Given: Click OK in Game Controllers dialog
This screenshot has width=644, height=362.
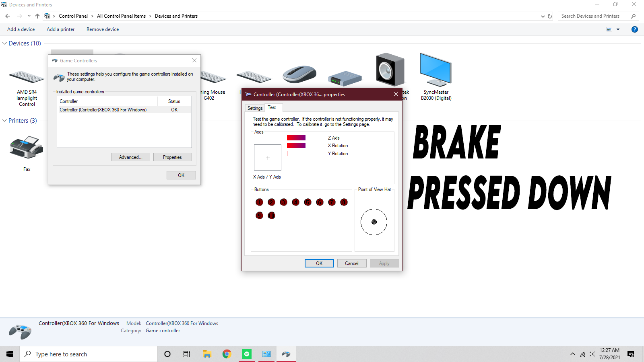Looking at the screenshot, I should (181, 175).
